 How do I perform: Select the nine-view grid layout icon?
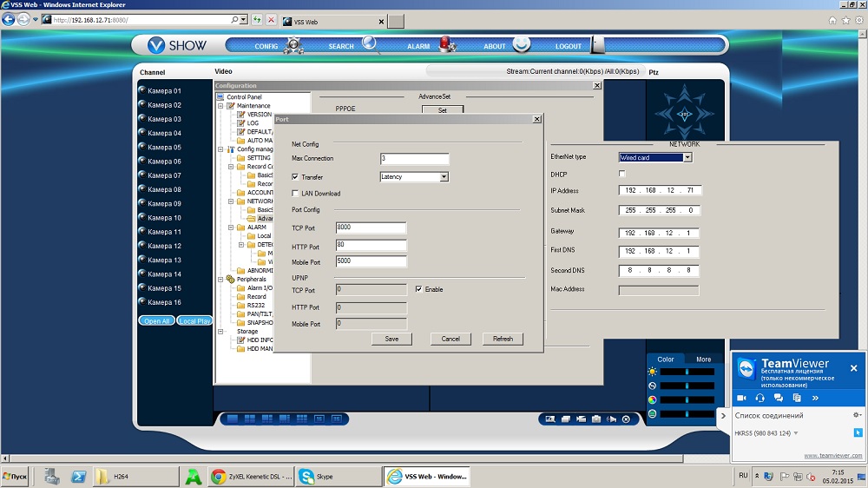tap(302, 419)
